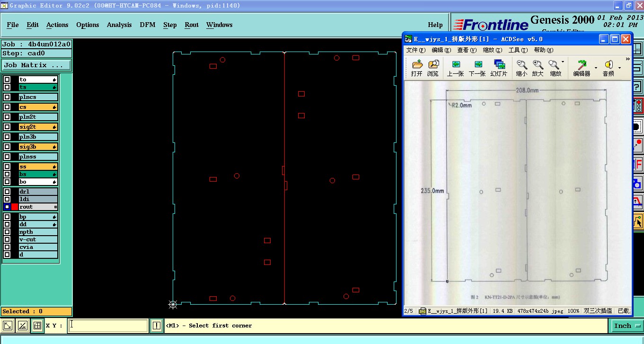Toggle the display checkbox for layer 'to'
Image resolution: width=644 pixels, height=344 pixels.
coord(7,79)
